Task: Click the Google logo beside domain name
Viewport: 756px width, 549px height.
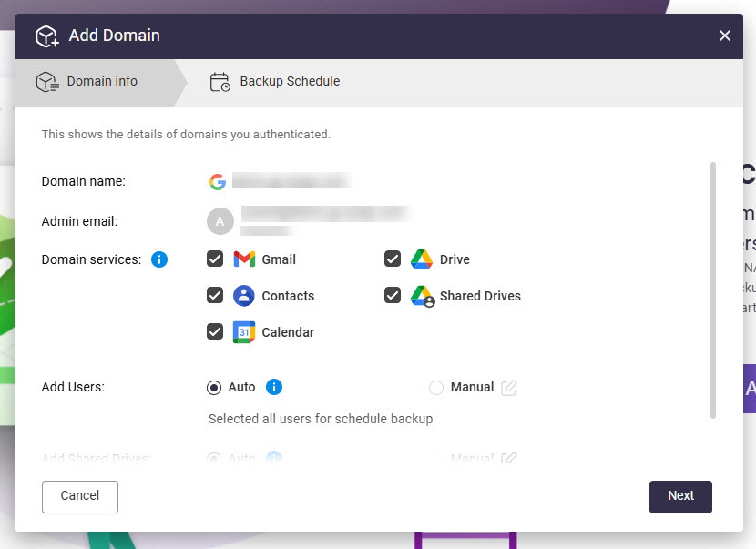Action: click(x=217, y=181)
